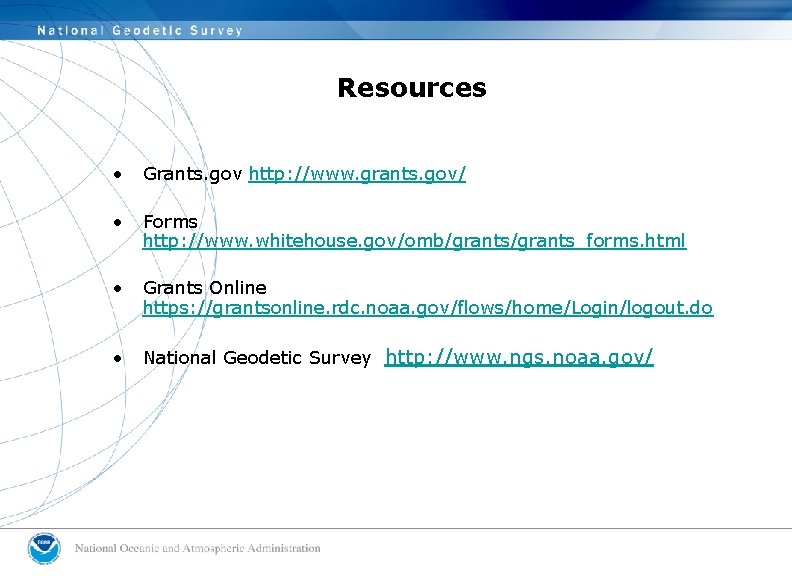Screen dimensions: 792x576
Task: Click the "National Geodetic Survey" header banner text
Action: 140,31
